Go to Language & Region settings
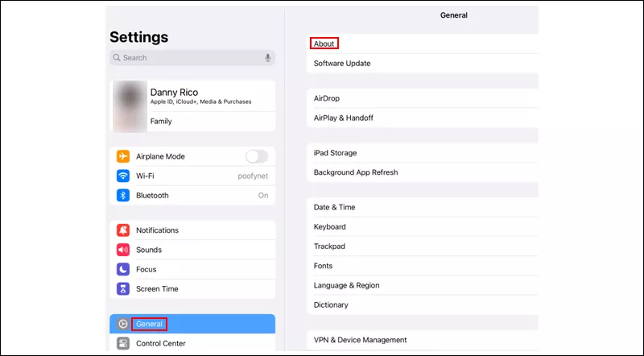 click(347, 285)
